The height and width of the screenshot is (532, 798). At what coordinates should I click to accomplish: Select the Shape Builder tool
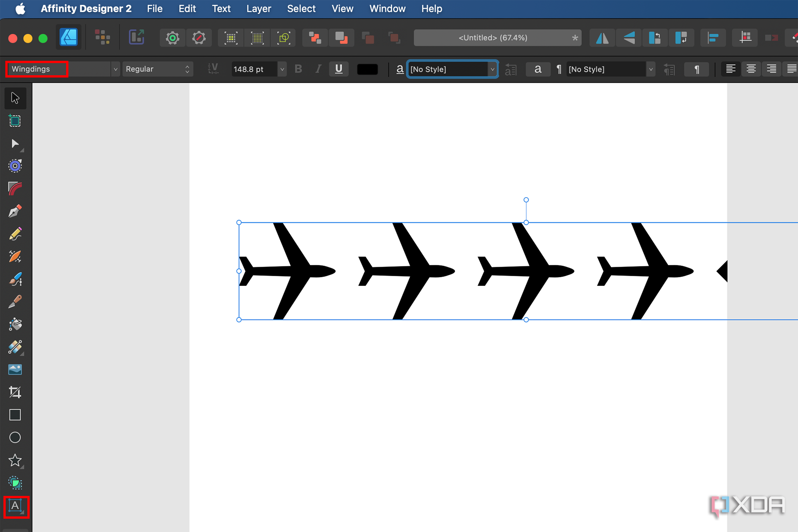pyautogui.click(x=15, y=483)
